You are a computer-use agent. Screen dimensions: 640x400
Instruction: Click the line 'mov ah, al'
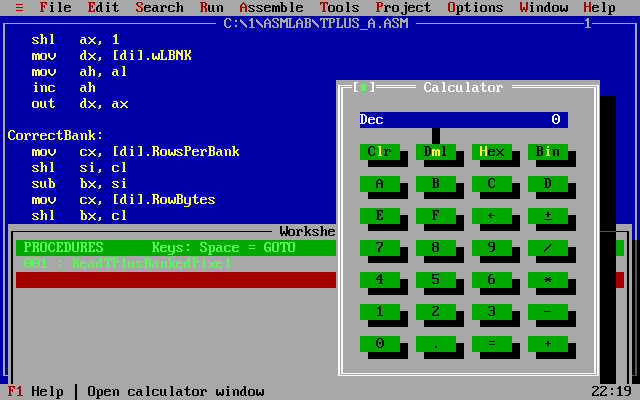(x=79, y=72)
